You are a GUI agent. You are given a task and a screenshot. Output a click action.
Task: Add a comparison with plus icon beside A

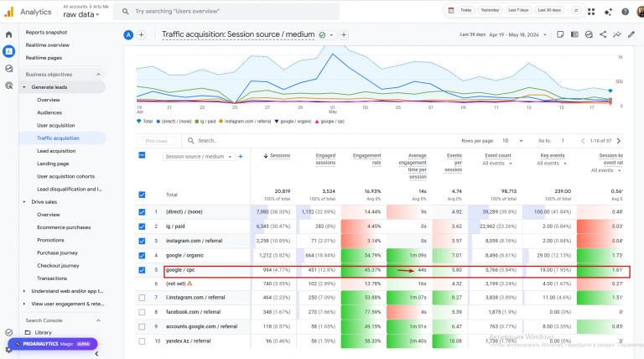coord(141,35)
